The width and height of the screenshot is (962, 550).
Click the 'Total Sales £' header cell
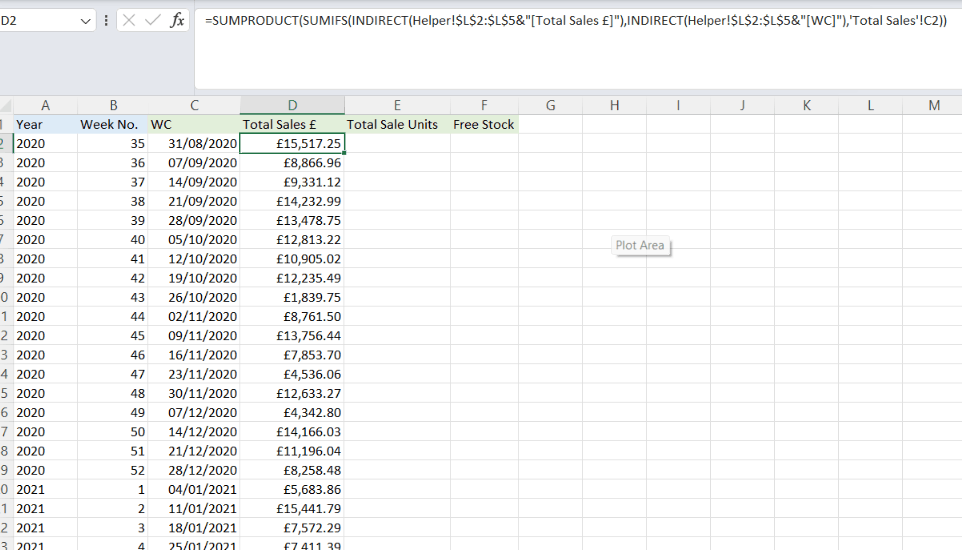[292, 125]
